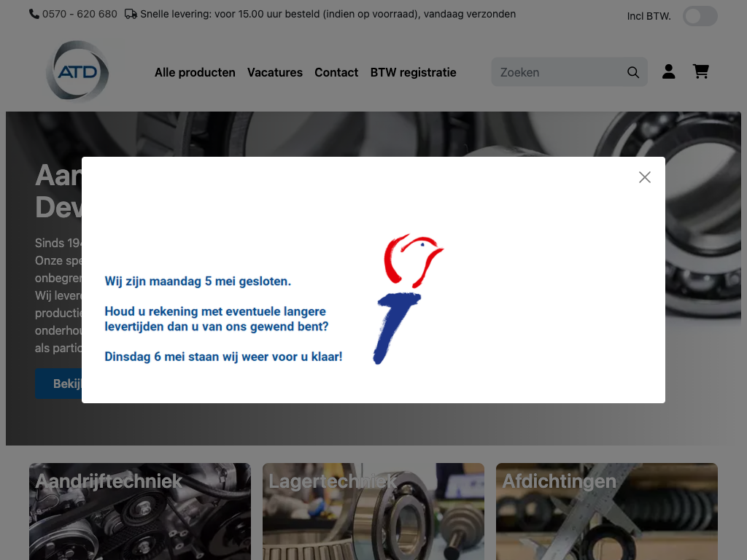Open the Aandrijftechniek category card
Screen dimensions: 747x560
[139, 511]
